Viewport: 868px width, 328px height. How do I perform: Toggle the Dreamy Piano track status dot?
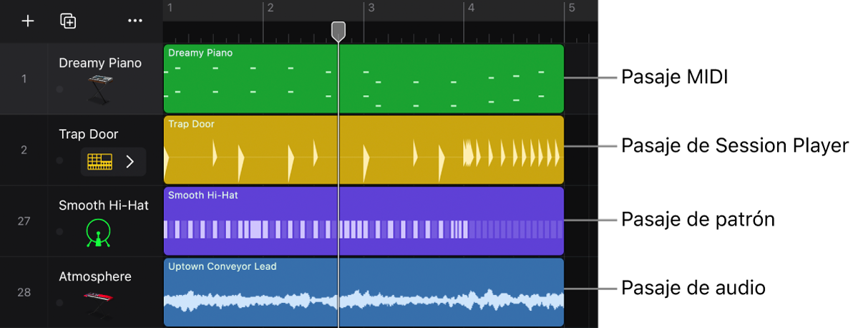tap(59, 90)
